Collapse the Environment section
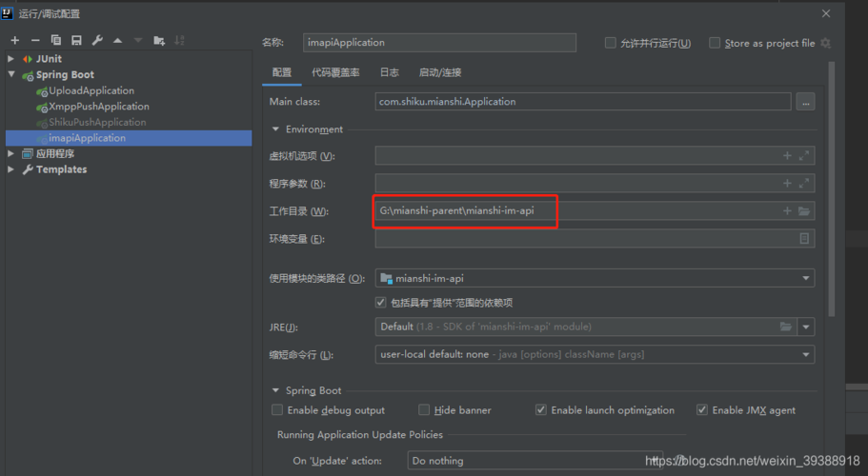Screen dimensions: 868x476 tap(275, 129)
